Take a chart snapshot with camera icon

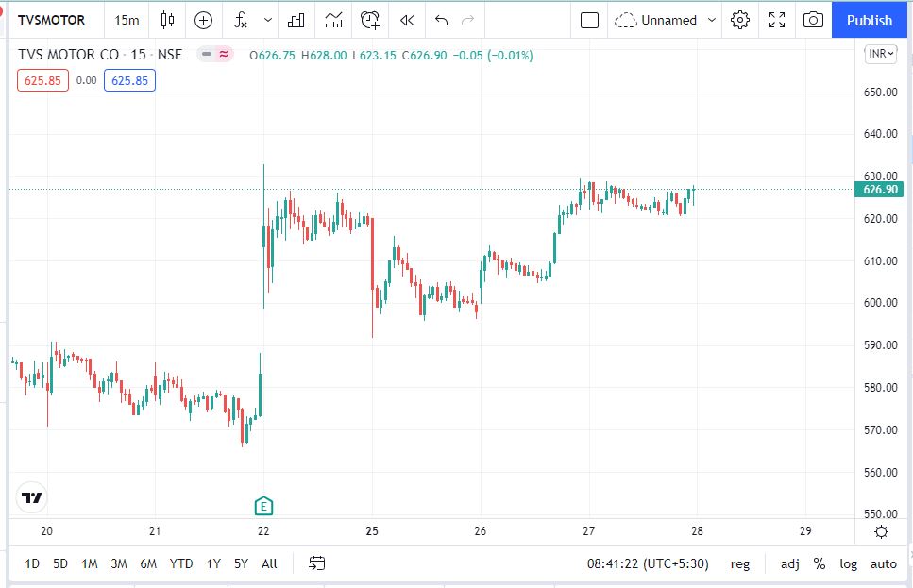tap(812, 20)
